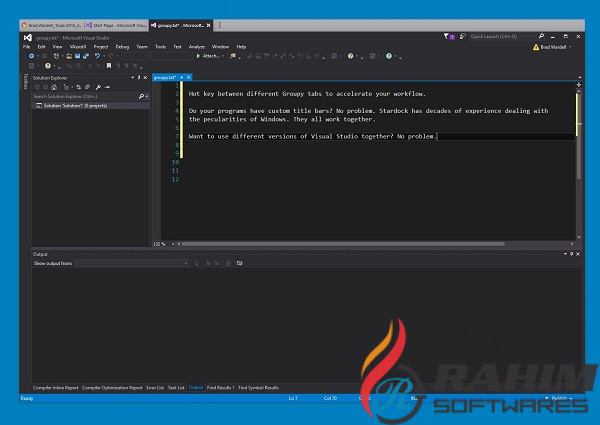Click the editor horizontal scrollbar thumb

click(343, 244)
